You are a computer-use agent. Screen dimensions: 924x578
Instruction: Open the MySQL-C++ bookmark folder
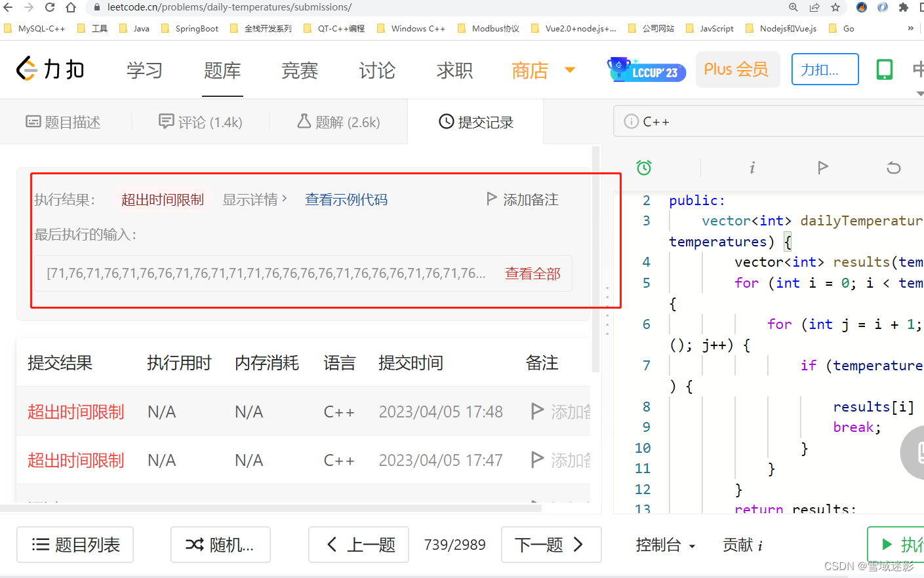(35, 28)
